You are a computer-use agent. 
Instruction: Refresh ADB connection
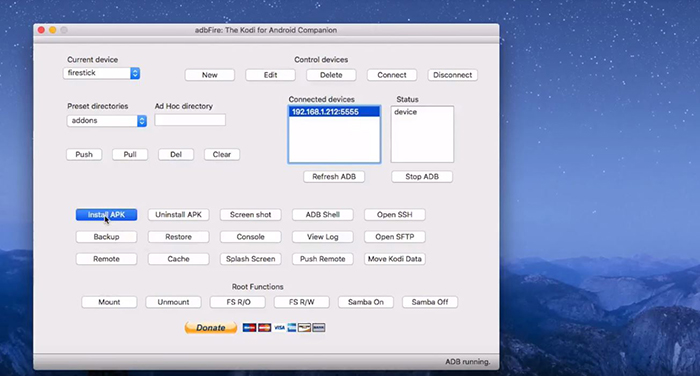[x=334, y=177]
